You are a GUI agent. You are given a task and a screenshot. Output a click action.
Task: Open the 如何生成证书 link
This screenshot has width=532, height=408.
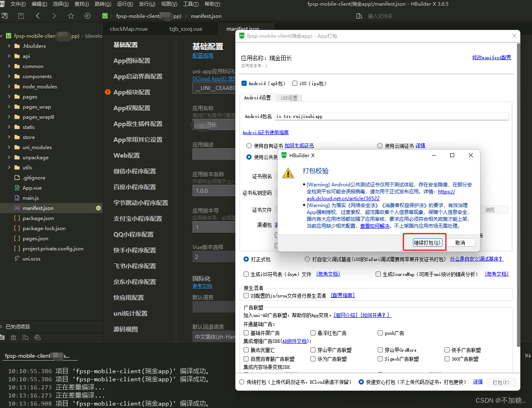299,145
